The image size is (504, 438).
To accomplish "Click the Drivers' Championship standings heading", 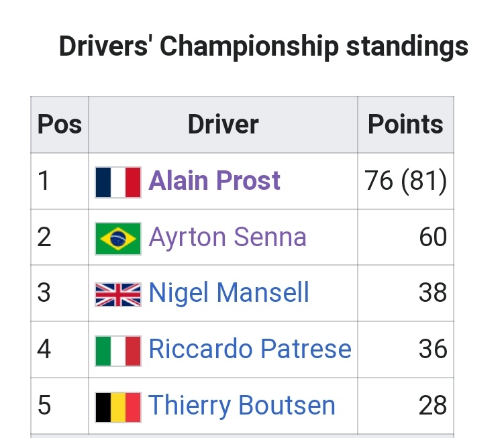I will (264, 46).
